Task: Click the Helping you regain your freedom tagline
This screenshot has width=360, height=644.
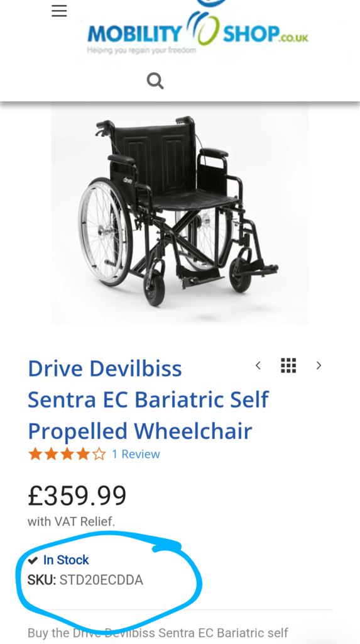Action: pos(141,50)
